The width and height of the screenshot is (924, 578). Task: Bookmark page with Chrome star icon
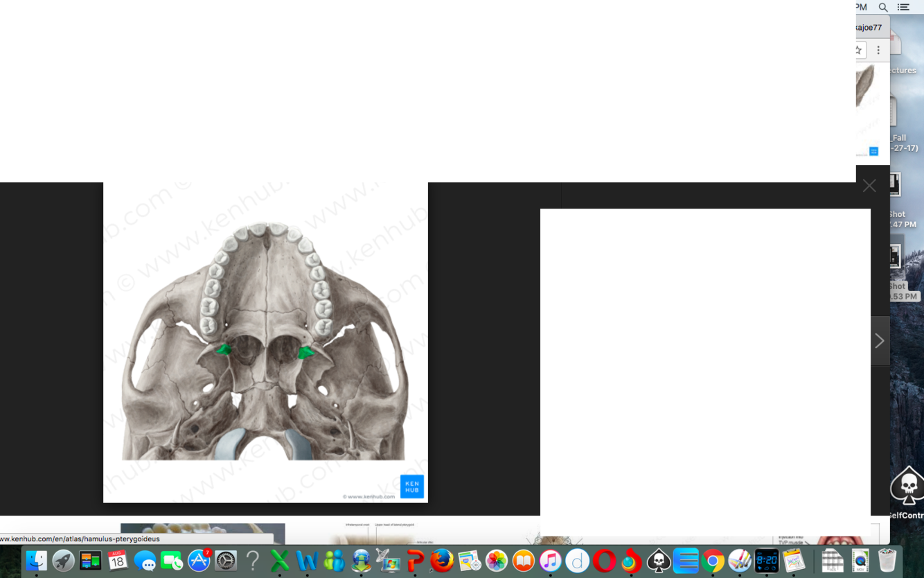859,50
